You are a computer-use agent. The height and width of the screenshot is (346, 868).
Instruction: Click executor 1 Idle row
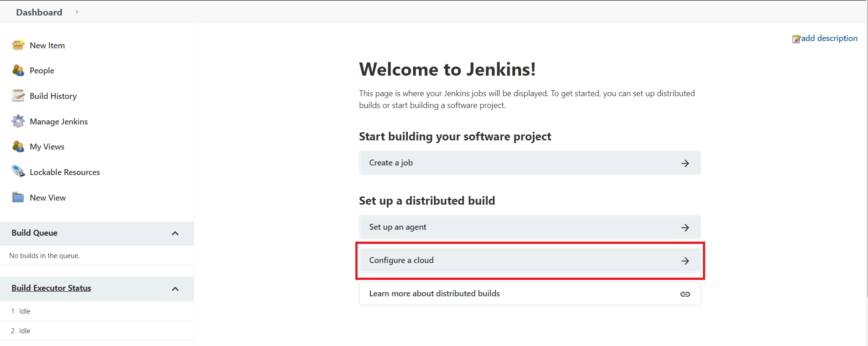point(97,311)
